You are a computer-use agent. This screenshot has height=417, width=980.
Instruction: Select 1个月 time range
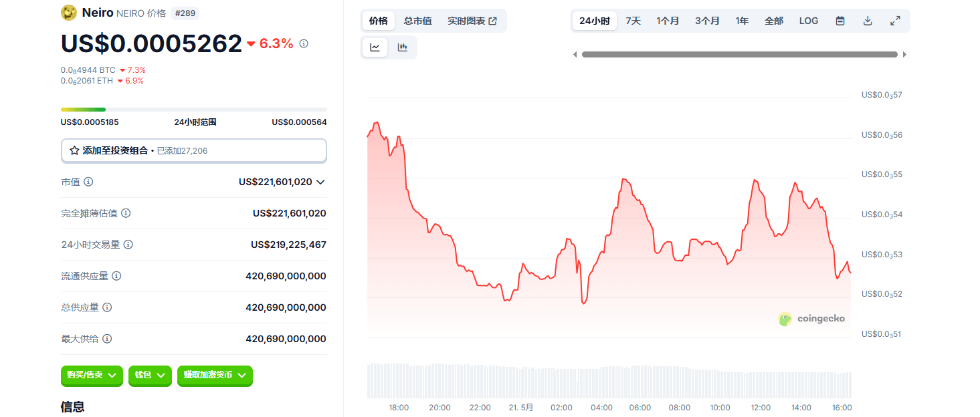668,21
